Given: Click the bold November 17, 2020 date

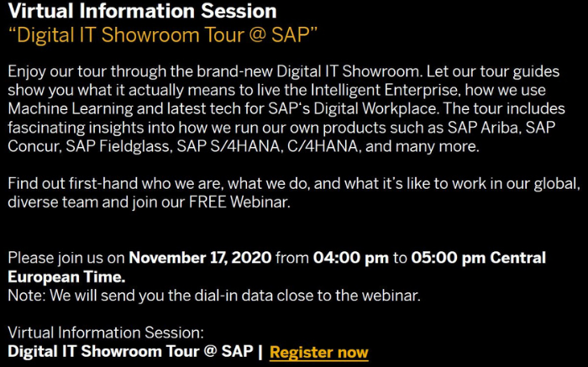Looking at the screenshot, I should (200, 258).
